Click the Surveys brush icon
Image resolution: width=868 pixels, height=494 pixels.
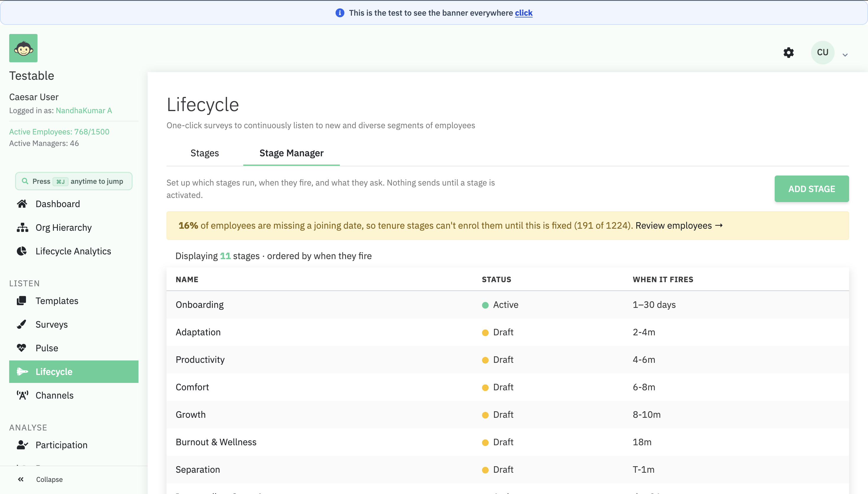pyautogui.click(x=21, y=324)
